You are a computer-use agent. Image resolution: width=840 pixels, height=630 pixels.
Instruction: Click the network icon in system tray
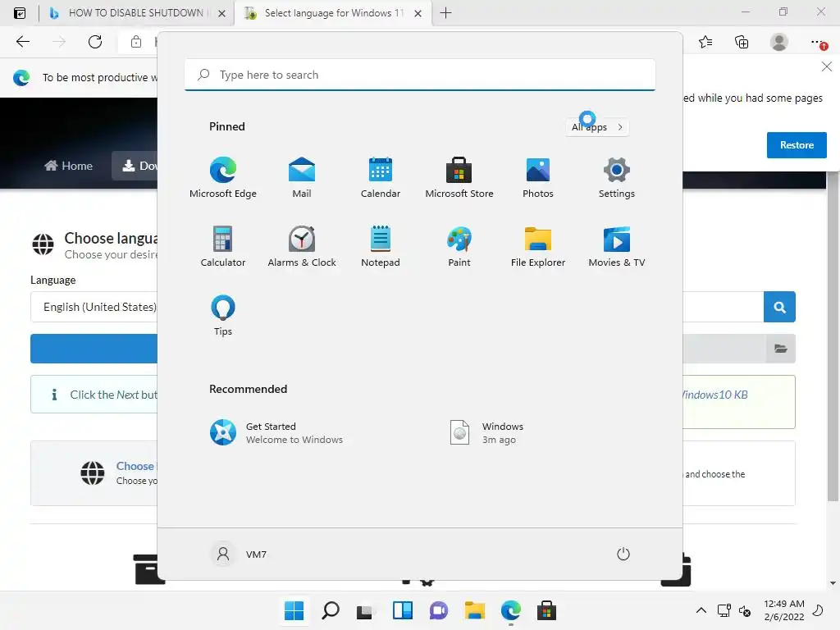[x=724, y=610]
